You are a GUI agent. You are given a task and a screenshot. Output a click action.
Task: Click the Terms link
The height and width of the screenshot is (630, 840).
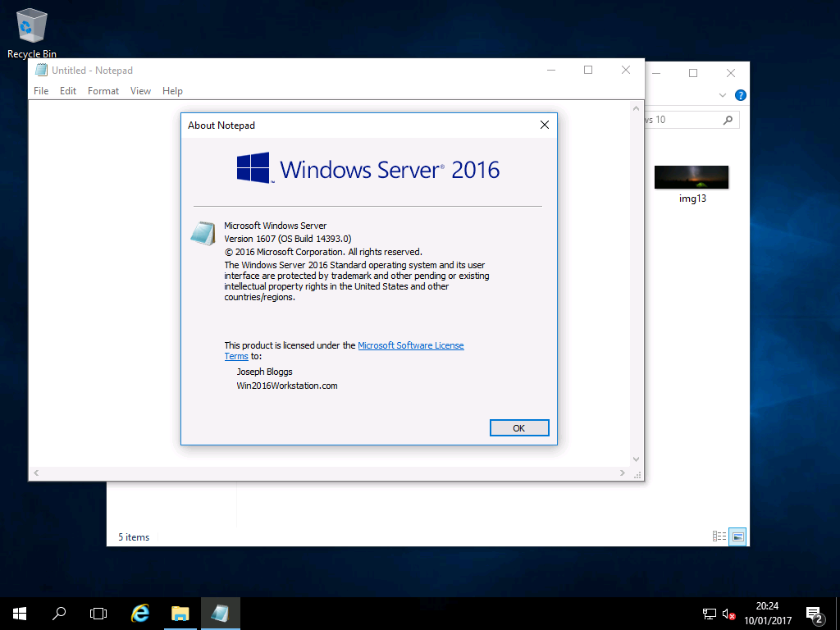point(236,356)
